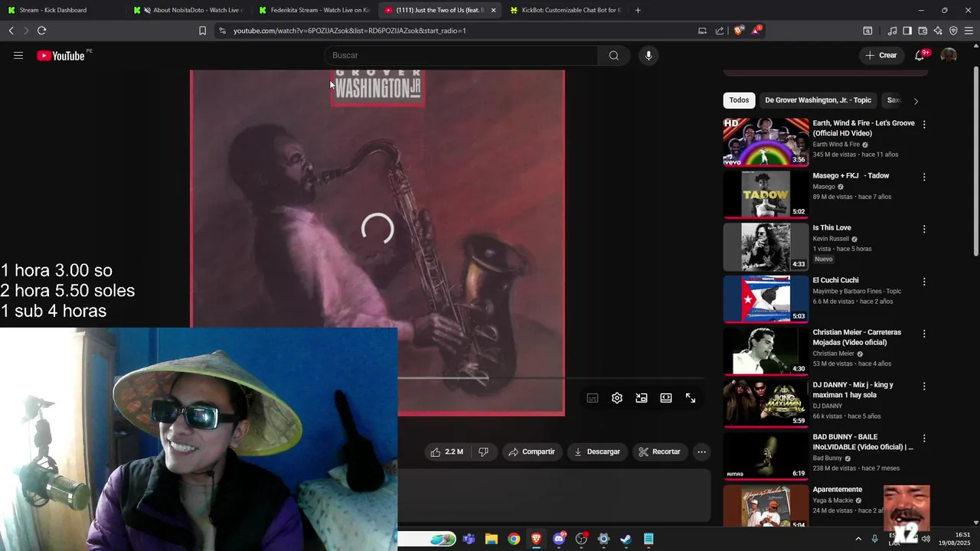The image size is (980, 551).
Task: Open Brave main menu button
Action: click(x=969, y=31)
